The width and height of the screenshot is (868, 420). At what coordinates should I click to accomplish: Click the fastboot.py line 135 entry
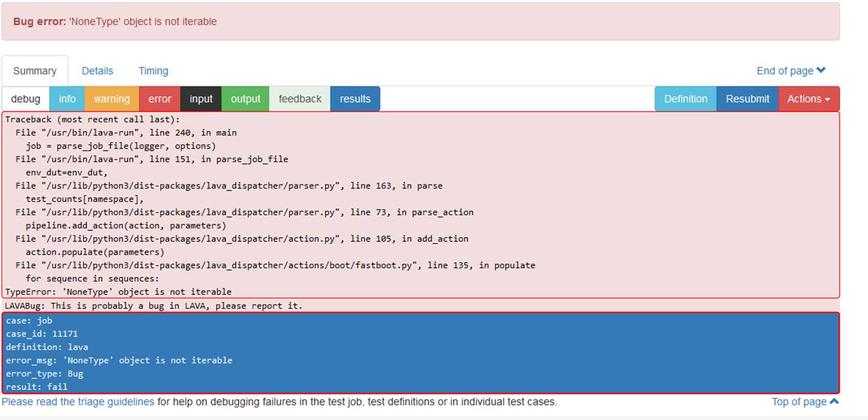[275, 265]
